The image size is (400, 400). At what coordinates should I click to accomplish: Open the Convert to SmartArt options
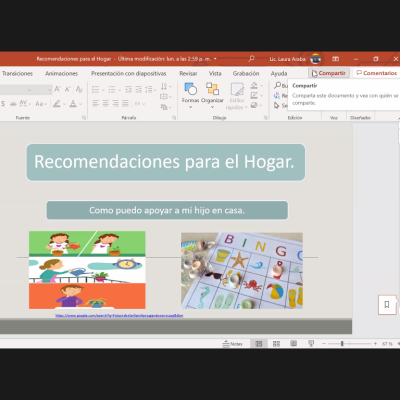click(166, 107)
